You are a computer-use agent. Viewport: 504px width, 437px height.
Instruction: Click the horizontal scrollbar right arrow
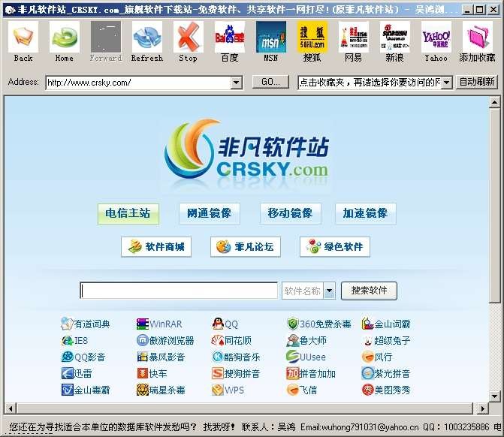[x=482, y=408]
